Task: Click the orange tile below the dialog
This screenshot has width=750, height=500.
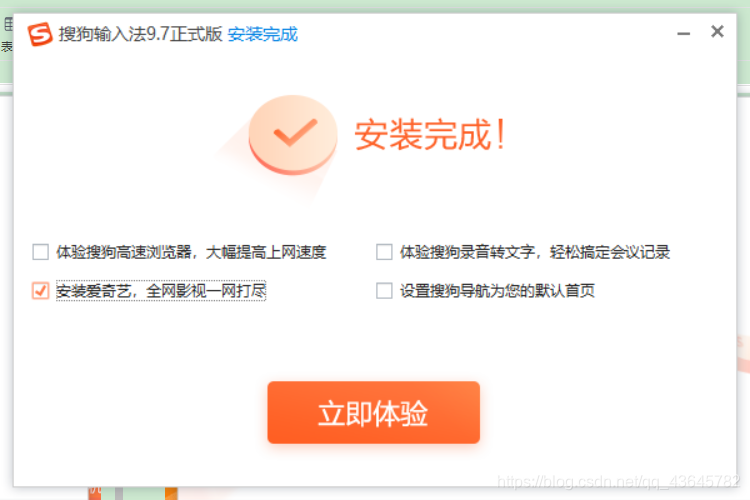Action: coord(171,493)
